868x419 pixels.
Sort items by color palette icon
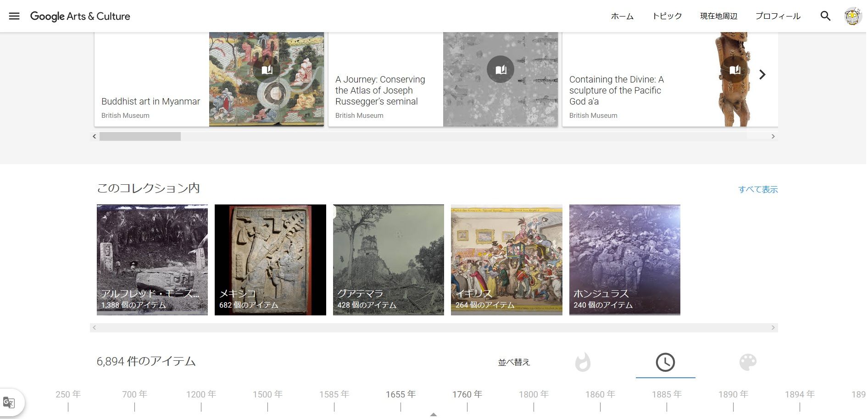(x=748, y=362)
